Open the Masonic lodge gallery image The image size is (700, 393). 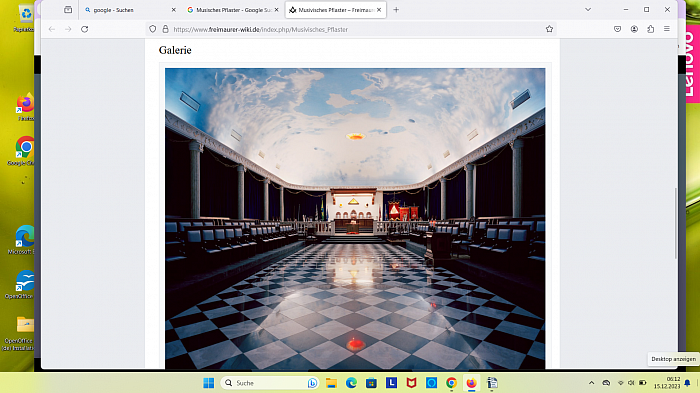[355, 218]
